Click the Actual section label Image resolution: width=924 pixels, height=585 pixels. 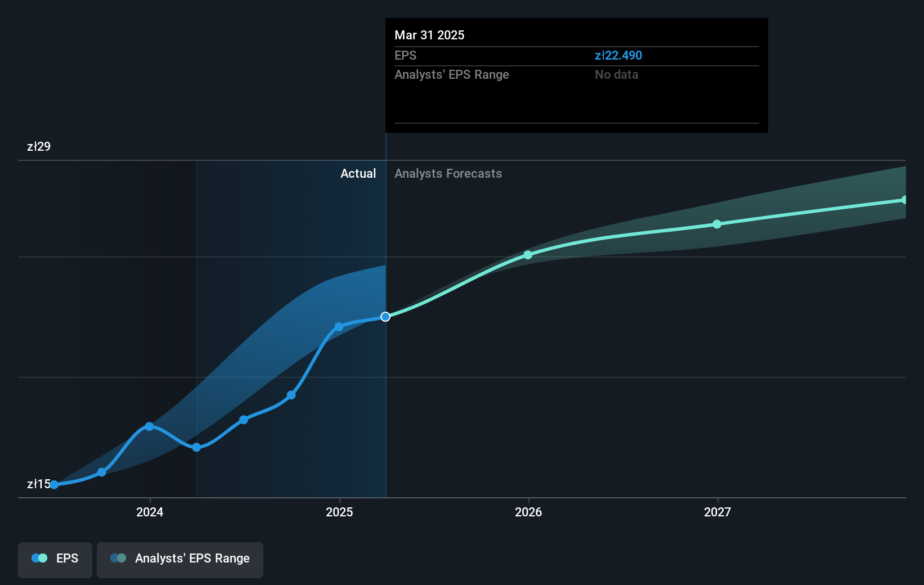358,173
